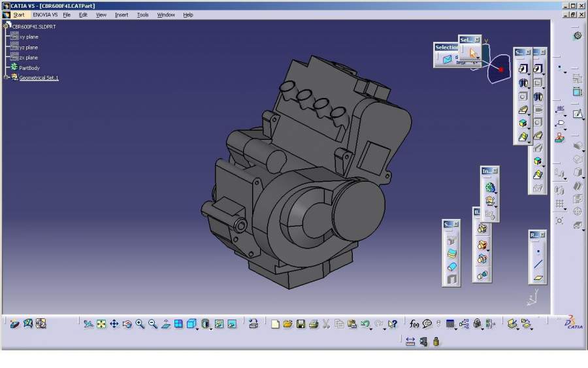Image resolution: width=588 pixels, height=368 pixels.
Task: Click the Zoom In magnifier icon
Action: (x=140, y=324)
